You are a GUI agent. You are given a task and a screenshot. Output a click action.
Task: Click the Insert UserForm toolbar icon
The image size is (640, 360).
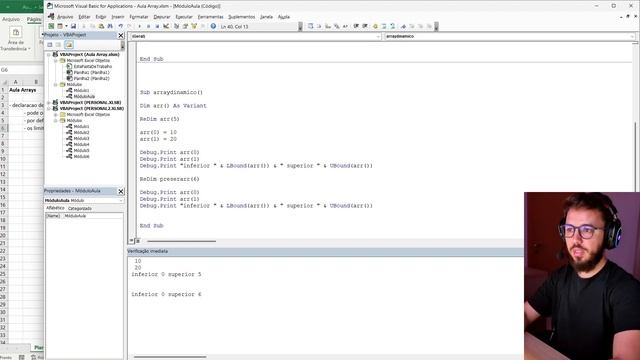tap(60, 26)
